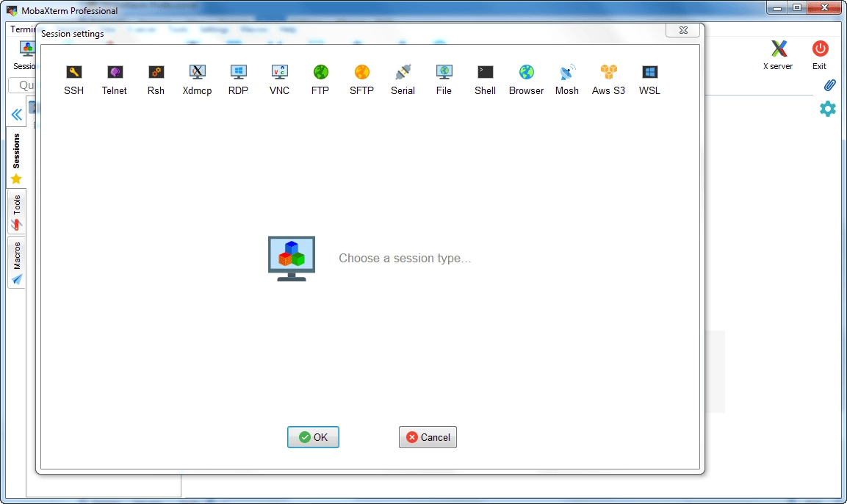Confirm with the OK button
This screenshot has height=504, width=847.
(x=313, y=437)
